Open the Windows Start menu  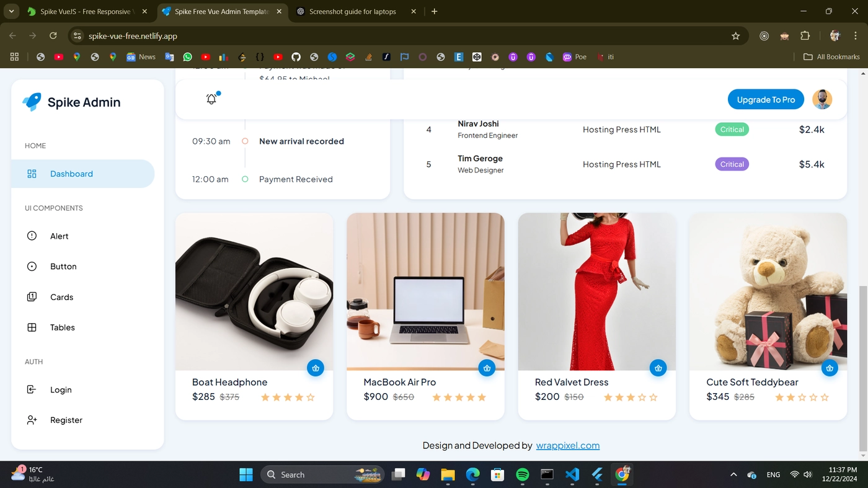246,474
